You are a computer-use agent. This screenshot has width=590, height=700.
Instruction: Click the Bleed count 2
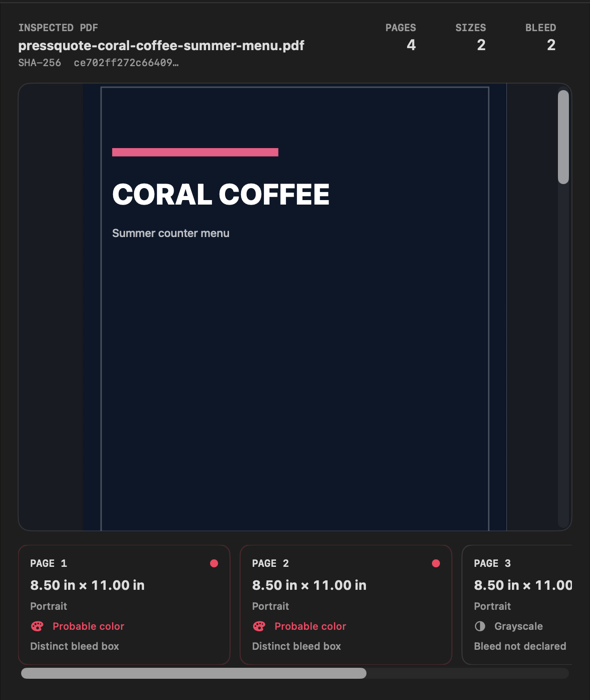pos(551,45)
